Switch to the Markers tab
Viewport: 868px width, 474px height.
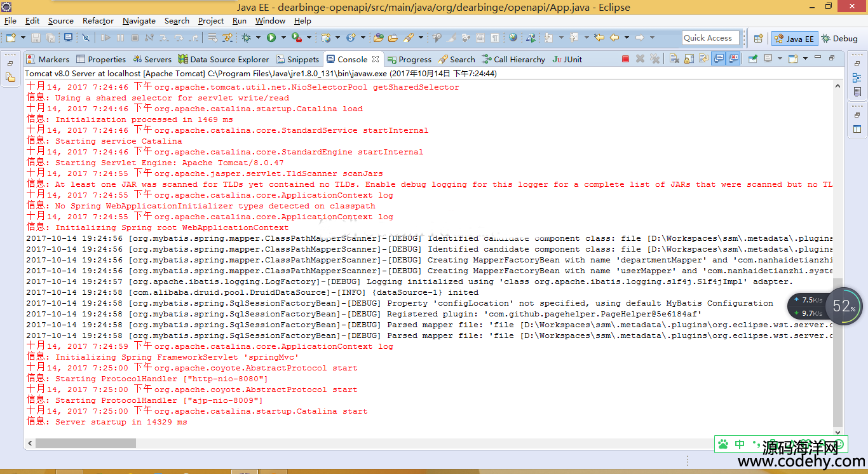click(x=48, y=59)
